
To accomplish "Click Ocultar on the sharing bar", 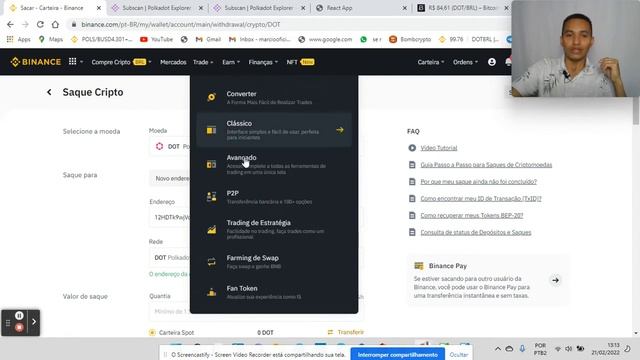I will pyautogui.click(x=459, y=355).
